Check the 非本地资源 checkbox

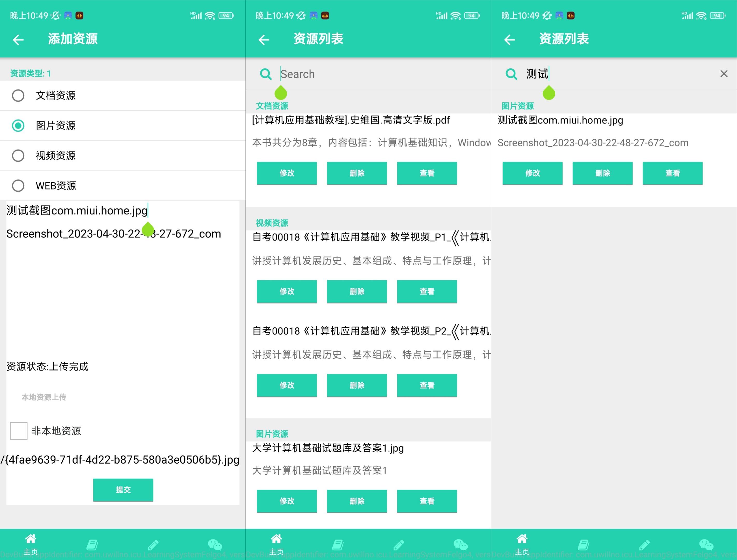point(19,431)
